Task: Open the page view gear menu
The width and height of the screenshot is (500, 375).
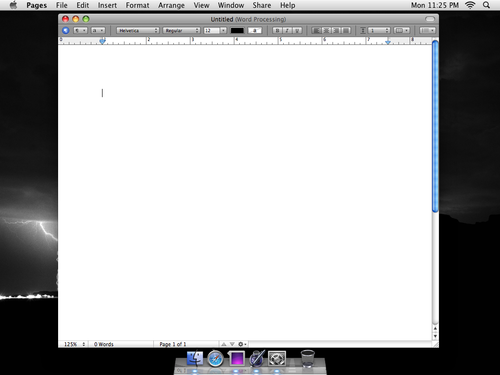Action: (x=242, y=344)
